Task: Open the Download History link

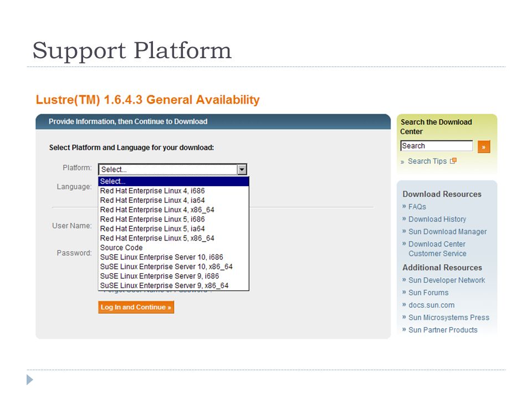Action: click(x=437, y=219)
